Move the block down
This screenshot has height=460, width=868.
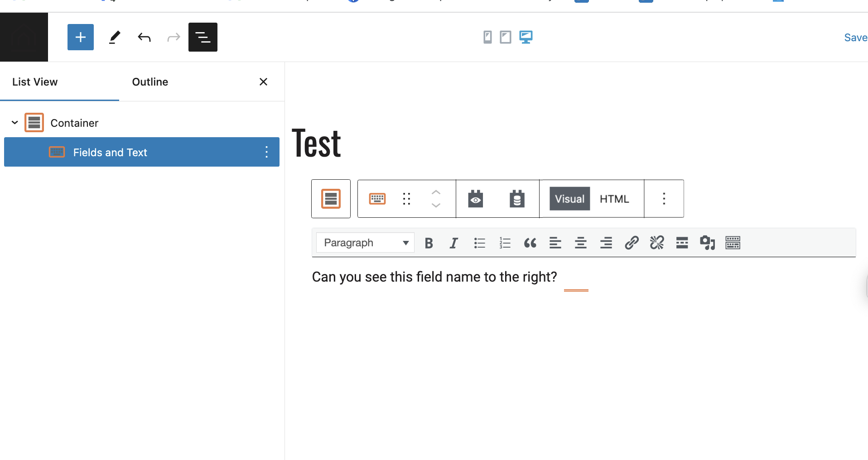(x=436, y=205)
